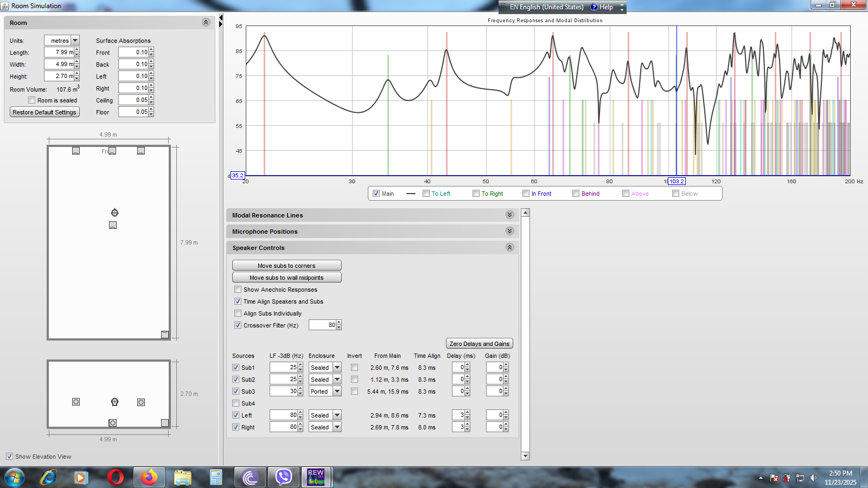The width and height of the screenshot is (868, 488).
Task: Click the listener head icon in floor plan
Action: coord(114,213)
